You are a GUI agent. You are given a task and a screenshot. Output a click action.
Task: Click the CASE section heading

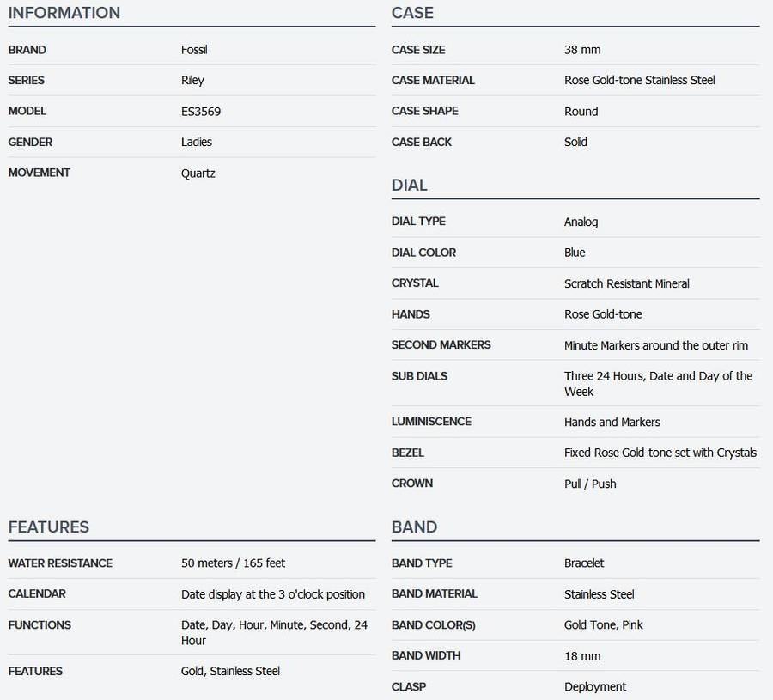coord(412,13)
